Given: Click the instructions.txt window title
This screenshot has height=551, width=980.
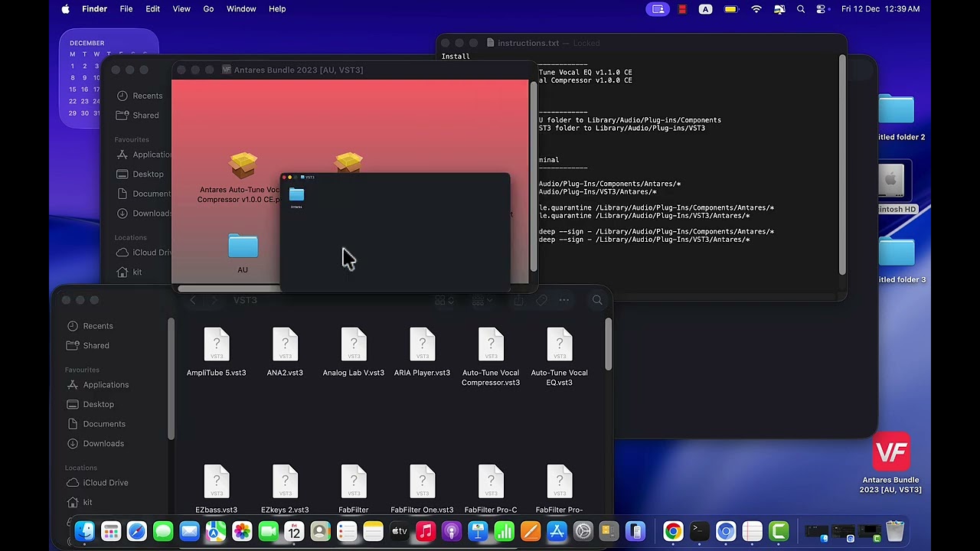Looking at the screenshot, I should [x=528, y=43].
